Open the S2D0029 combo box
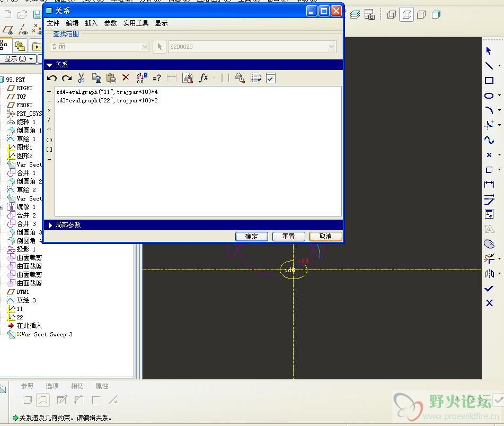 pos(252,47)
